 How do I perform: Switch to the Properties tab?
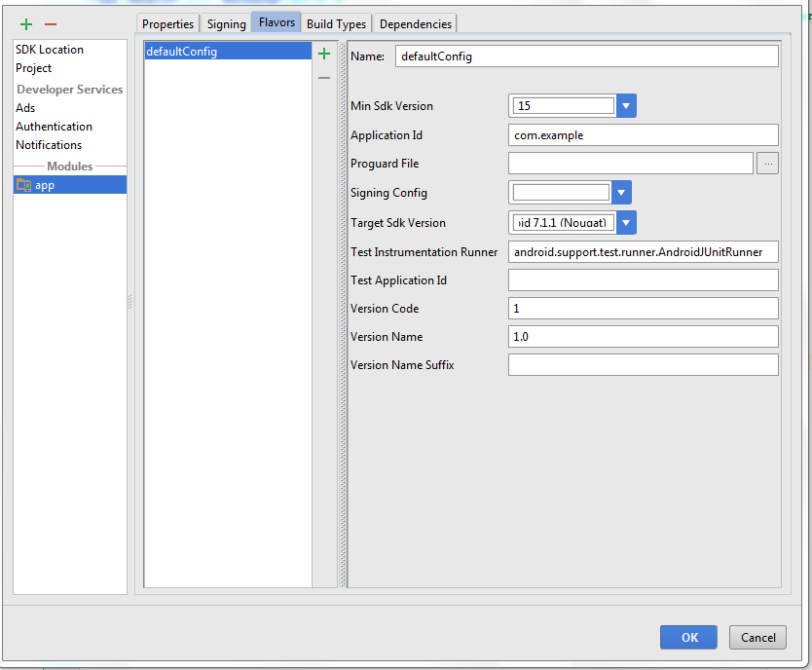click(168, 24)
